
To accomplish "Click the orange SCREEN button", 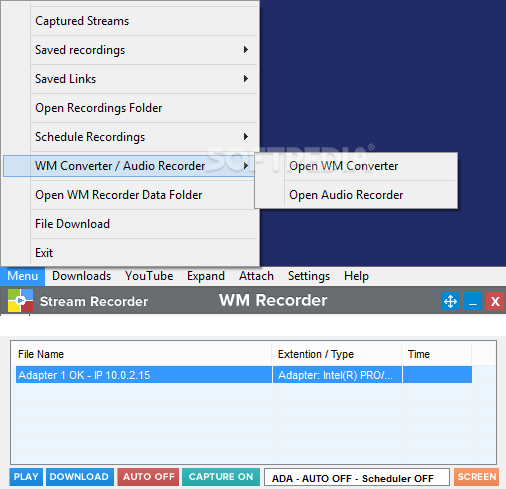I will 477,477.
